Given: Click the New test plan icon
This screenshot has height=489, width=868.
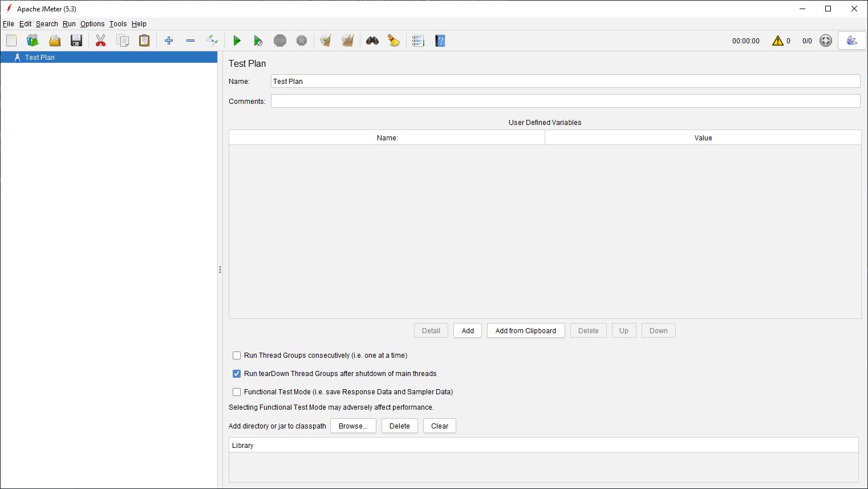Looking at the screenshot, I should pos(11,41).
